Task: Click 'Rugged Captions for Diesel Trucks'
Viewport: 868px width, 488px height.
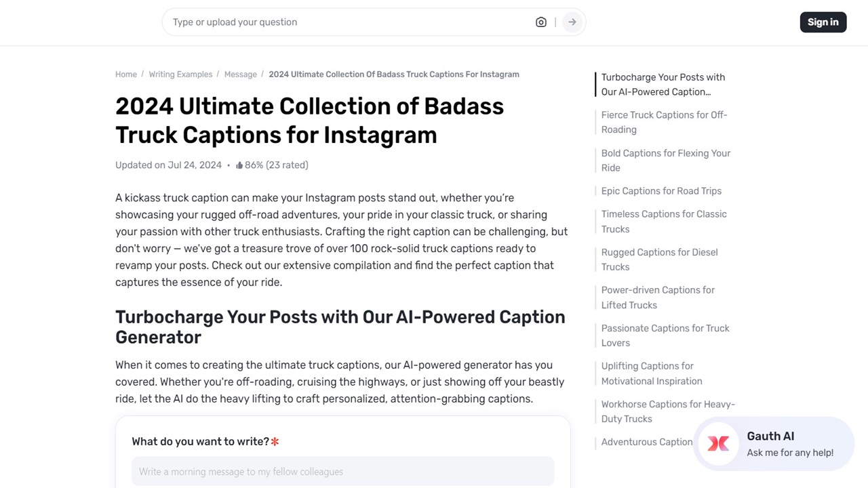Action: coord(659,259)
